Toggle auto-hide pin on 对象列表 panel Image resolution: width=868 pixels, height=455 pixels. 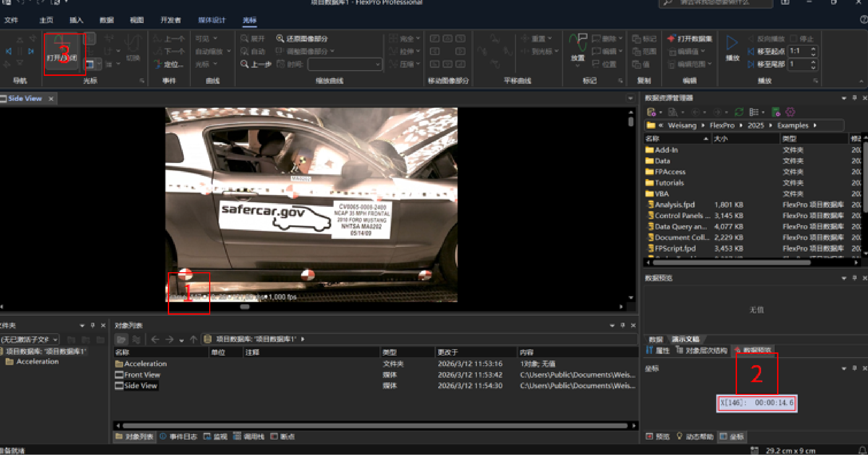point(623,325)
